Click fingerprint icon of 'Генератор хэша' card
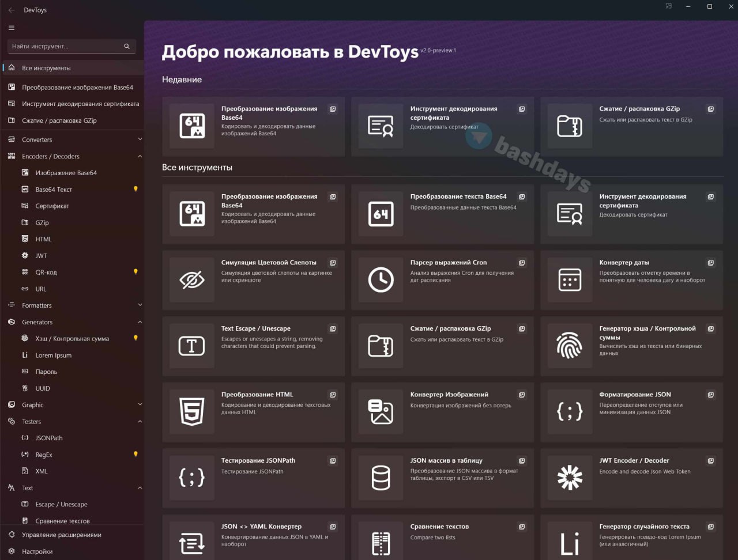The width and height of the screenshot is (738, 560). pyautogui.click(x=570, y=346)
